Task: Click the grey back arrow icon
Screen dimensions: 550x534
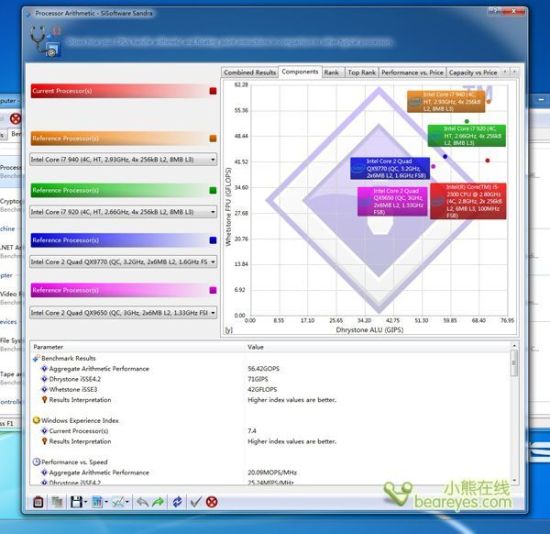Action: point(142,502)
